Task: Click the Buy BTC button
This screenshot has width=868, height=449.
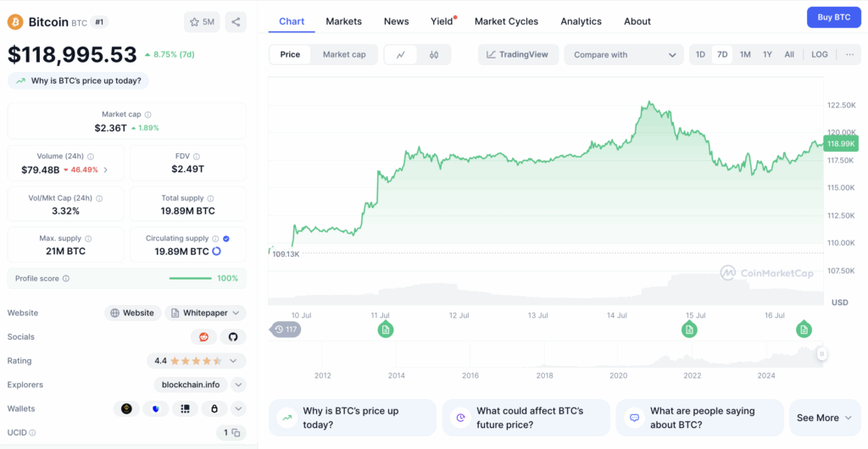Action: [834, 17]
